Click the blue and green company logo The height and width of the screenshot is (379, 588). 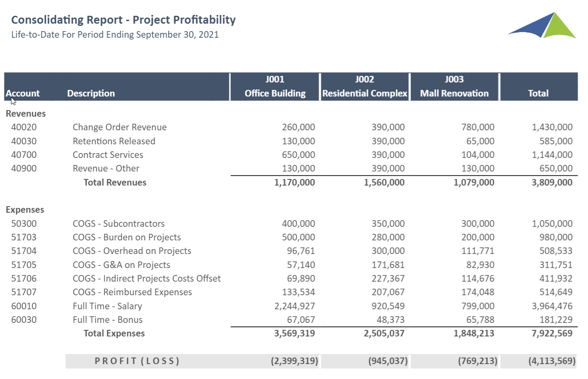pyautogui.click(x=542, y=25)
